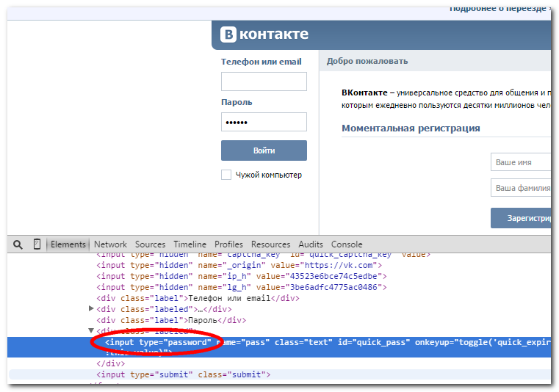Select the input type="submit" code line
The height and width of the screenshot is (392, 559).
[x=183, y=374]
